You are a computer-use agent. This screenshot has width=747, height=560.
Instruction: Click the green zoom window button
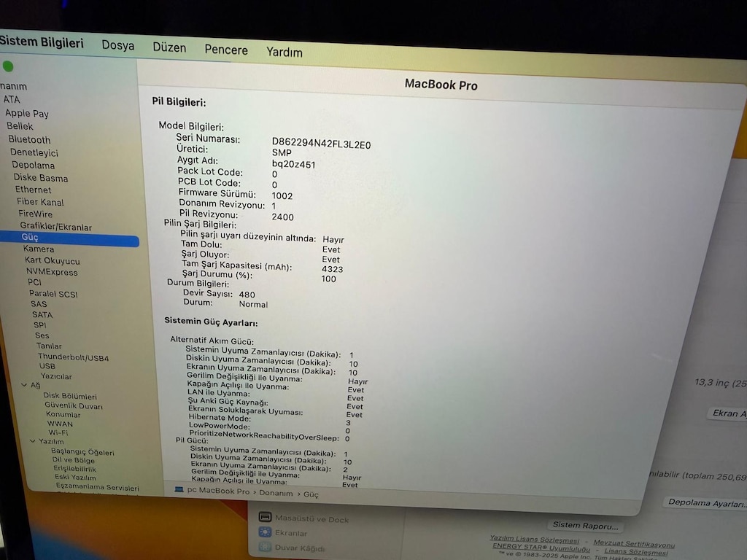click(x=8, y=66)
